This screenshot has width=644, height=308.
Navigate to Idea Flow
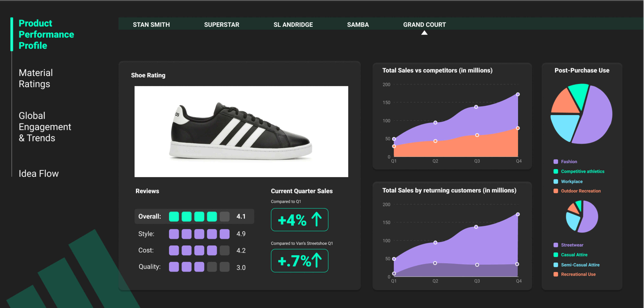[38, 173]
